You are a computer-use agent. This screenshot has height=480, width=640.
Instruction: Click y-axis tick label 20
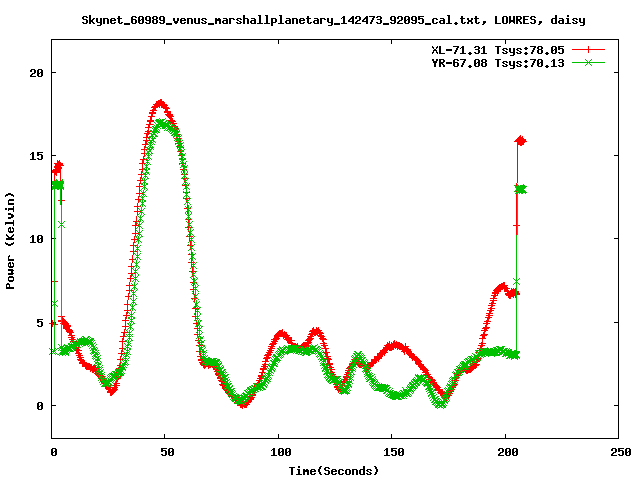(36, 73)
